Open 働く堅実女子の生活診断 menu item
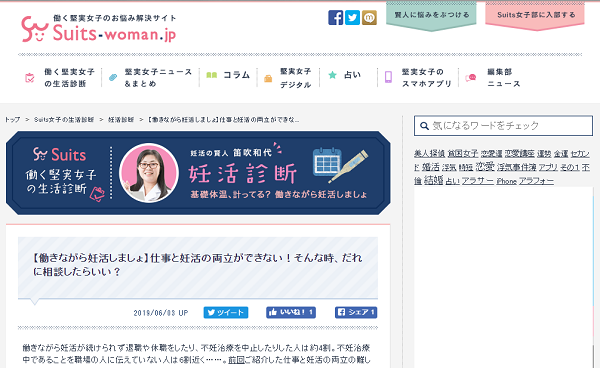Image resolution: width=600 pixels, height=368 pixels. point(60,78)
